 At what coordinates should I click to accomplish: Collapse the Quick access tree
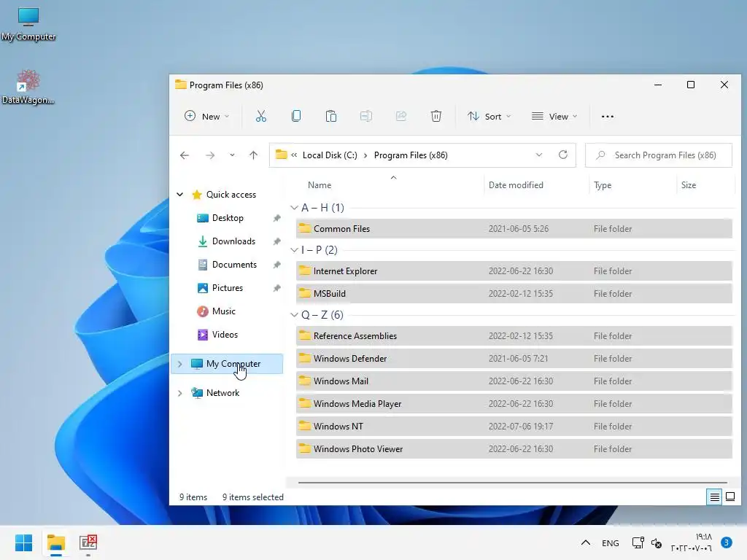180,194
